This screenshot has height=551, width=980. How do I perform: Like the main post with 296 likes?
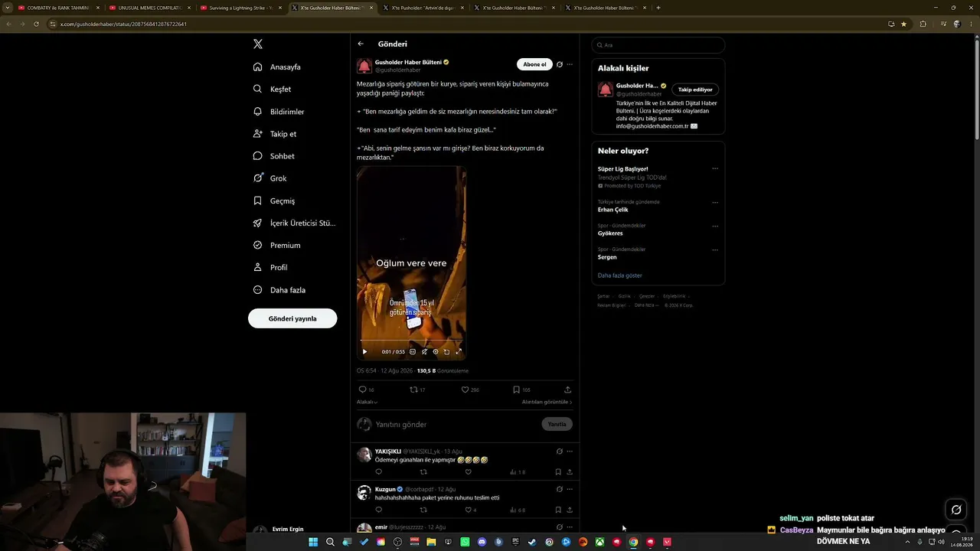465,390
